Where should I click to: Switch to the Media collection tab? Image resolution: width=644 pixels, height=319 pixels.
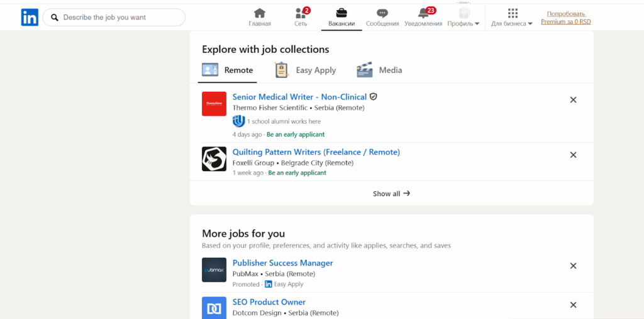(x=379, y=70)
